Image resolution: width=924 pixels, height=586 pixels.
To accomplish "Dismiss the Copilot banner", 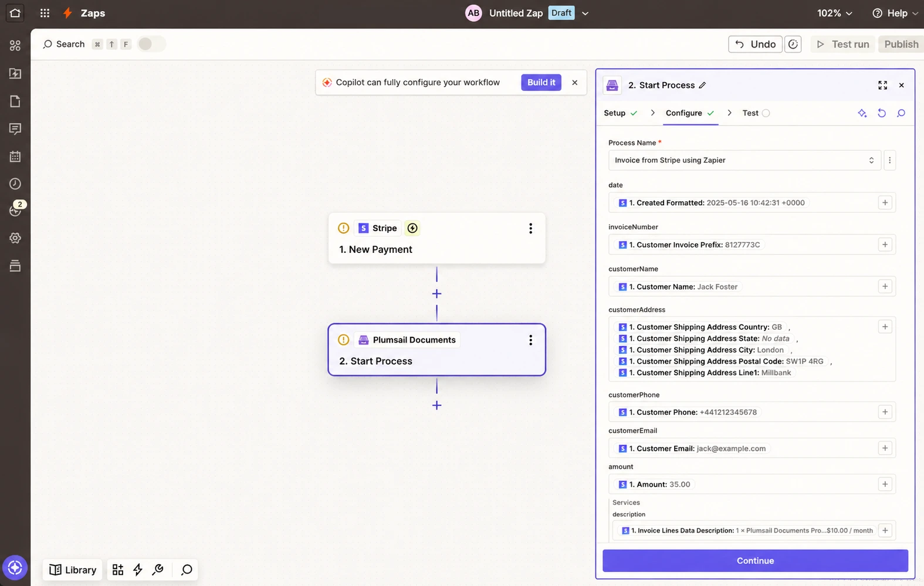I will click(x=575, y=83).
